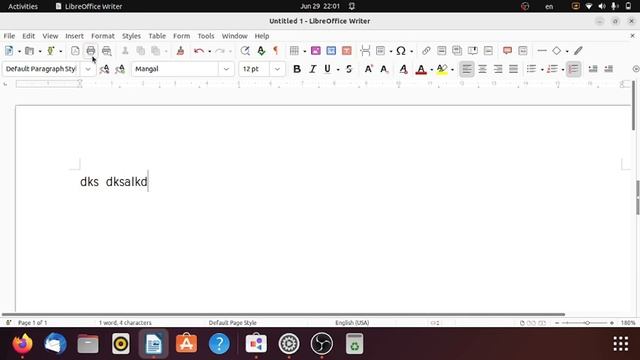Center text horizontally
640x360 pixels.
click(x=482, y=69)
